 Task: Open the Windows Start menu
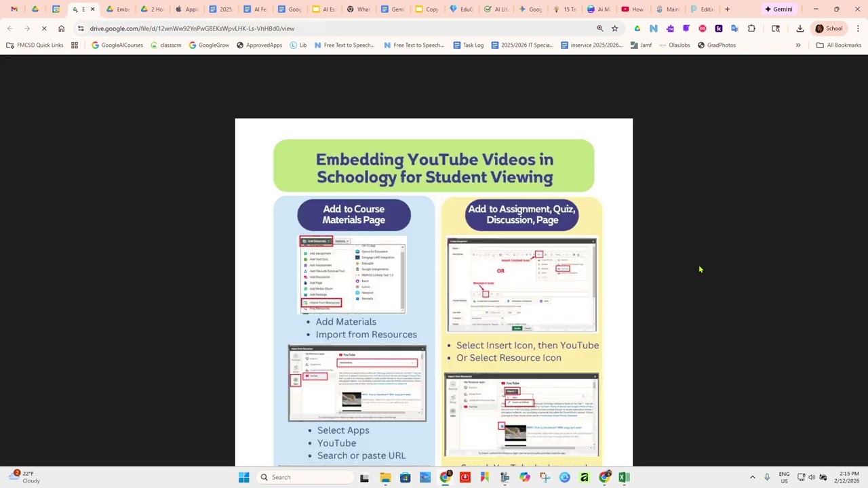click(244, 477)
